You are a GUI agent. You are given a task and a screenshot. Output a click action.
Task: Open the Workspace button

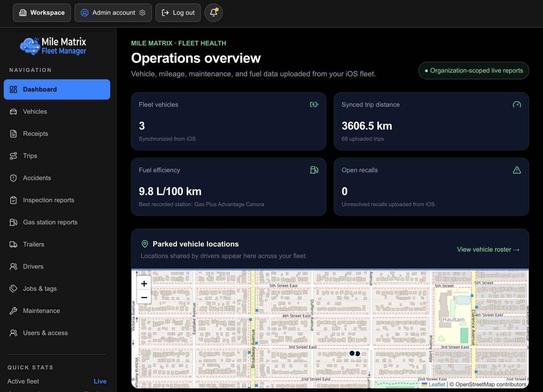(x=42, y=13)
